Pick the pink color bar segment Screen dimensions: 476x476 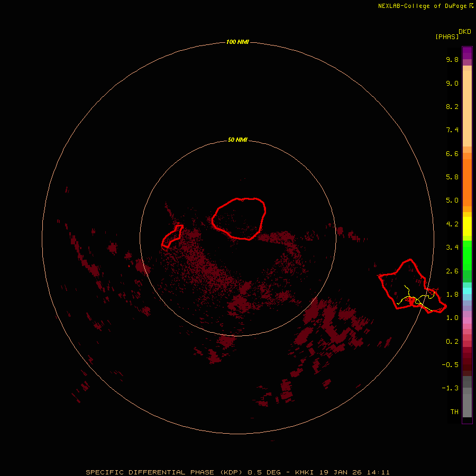click(x=467, y=321)
